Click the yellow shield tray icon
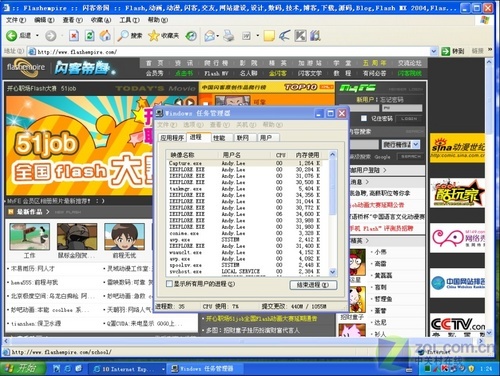 coord(471,369)
